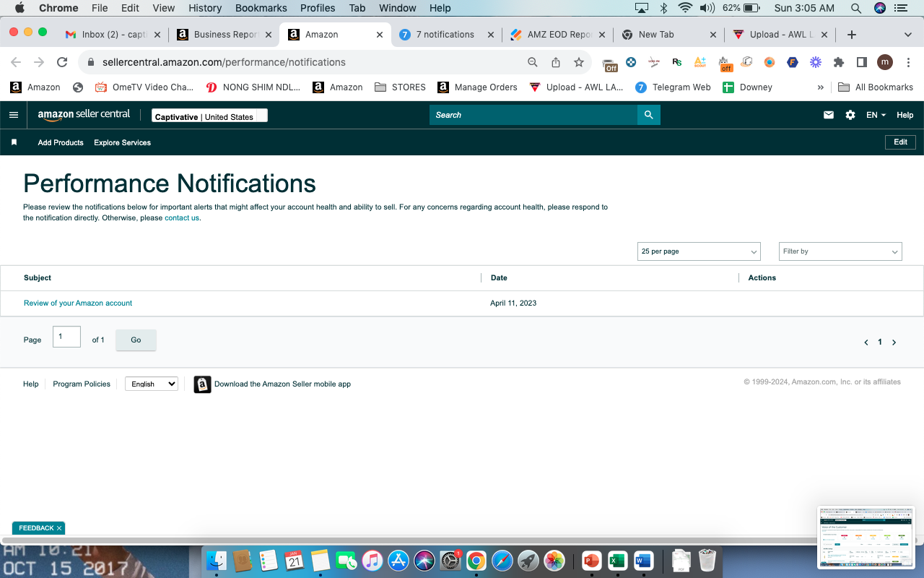The image size is (924, 578).
Task: Open the Bookmarks menu in the menu bar
Action: pyautogui.click(x=261, y=8)
